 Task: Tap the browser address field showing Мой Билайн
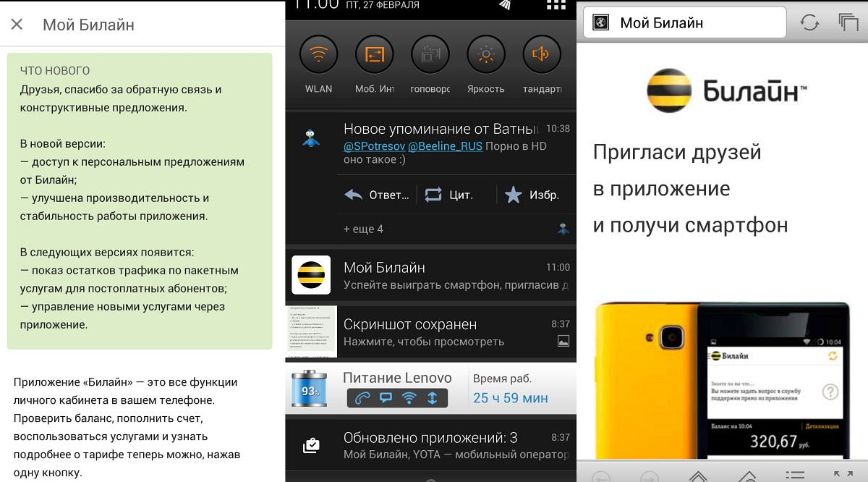coord(684,22)
